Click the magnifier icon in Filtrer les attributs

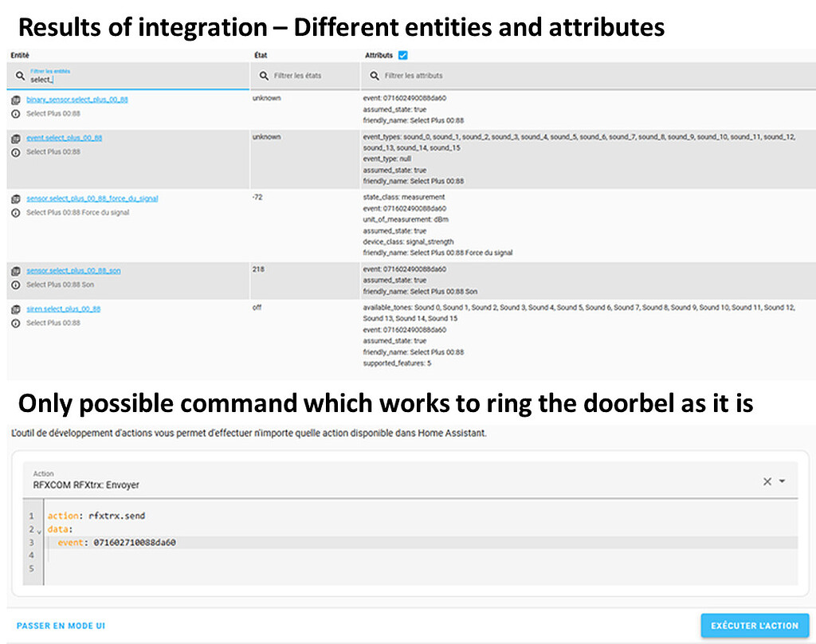pyautogui.click(x=375, y=75)
